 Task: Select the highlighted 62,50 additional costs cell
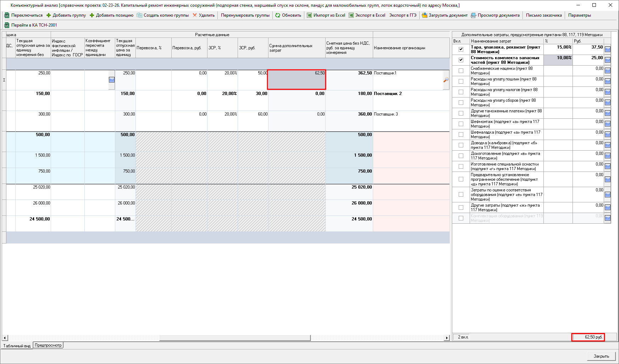coord(296,79)
